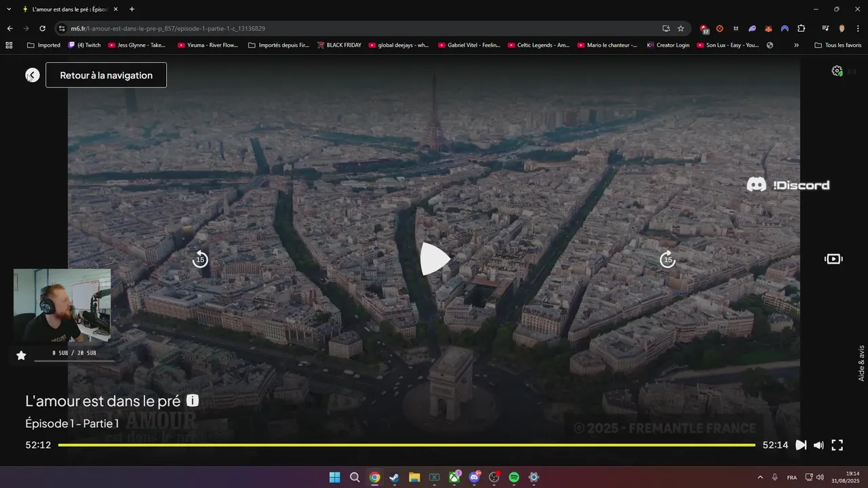
Task: Open a new tab
Action: click(x=132, y=9)
